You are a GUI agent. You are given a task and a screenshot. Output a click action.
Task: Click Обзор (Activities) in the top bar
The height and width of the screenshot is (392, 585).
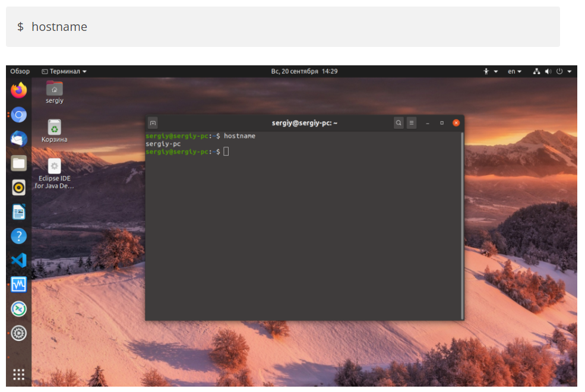pyautogui.click(x=20, y=71)
